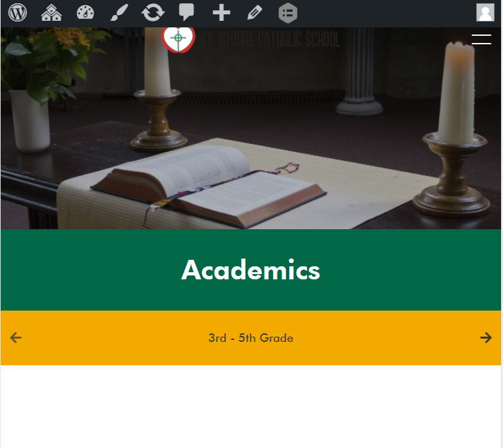The image size is (503, 448).
Task: Open the Comments speech bubble icon
Action: tap(186, 12)
